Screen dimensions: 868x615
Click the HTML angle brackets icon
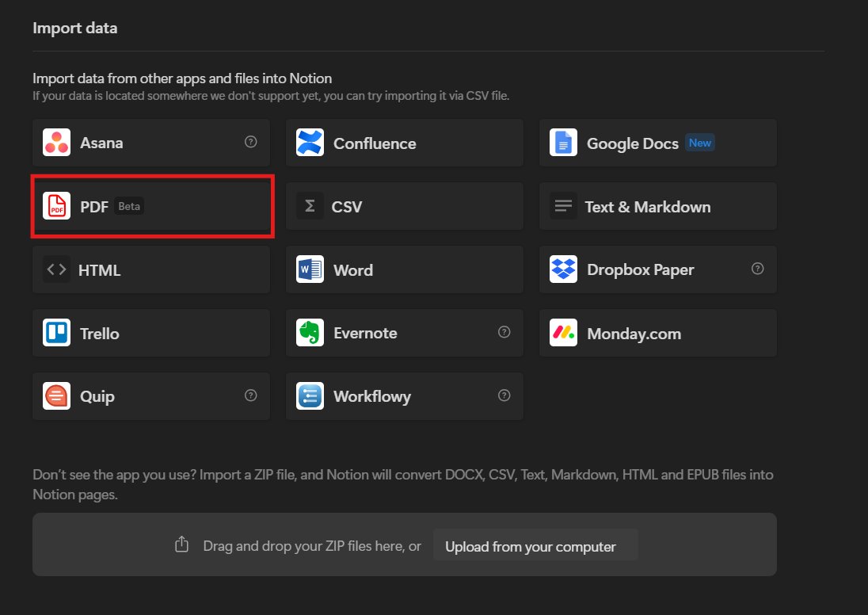[x=56, y=269]
